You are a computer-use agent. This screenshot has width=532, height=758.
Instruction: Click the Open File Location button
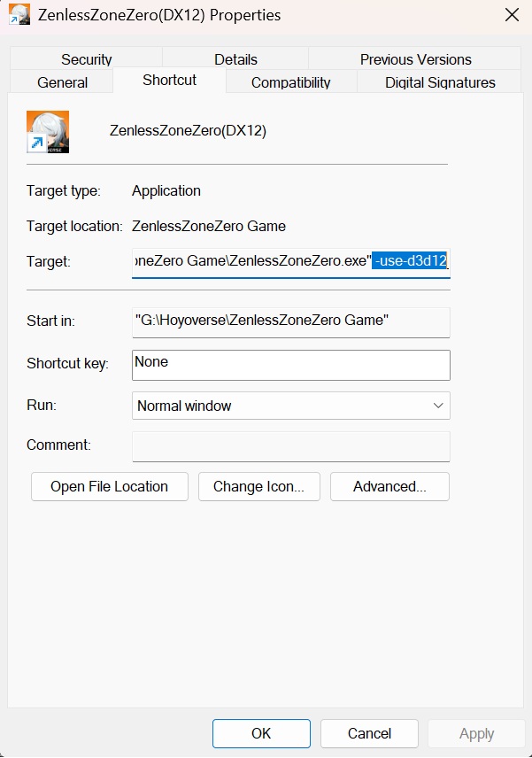(109, 486)
